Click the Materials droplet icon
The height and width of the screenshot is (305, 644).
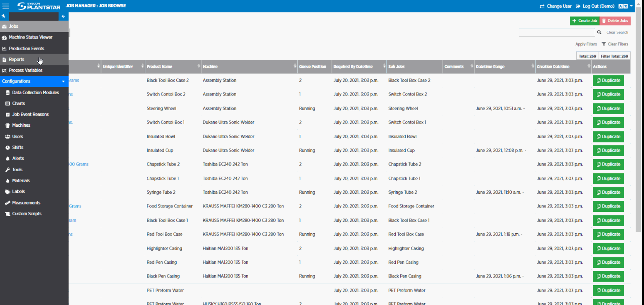(x=8, y=181)
